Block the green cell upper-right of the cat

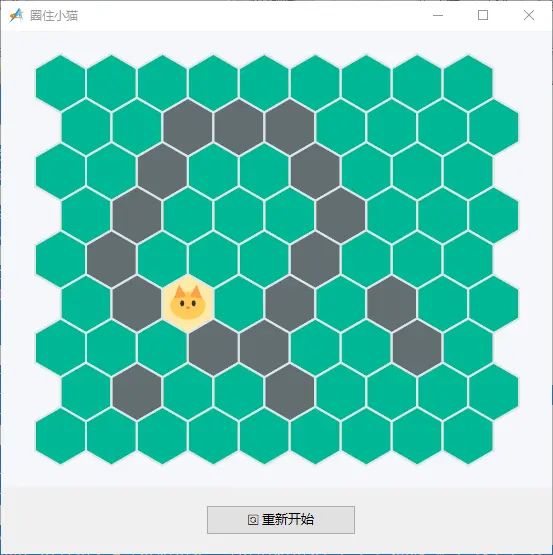tap(213, 259)
